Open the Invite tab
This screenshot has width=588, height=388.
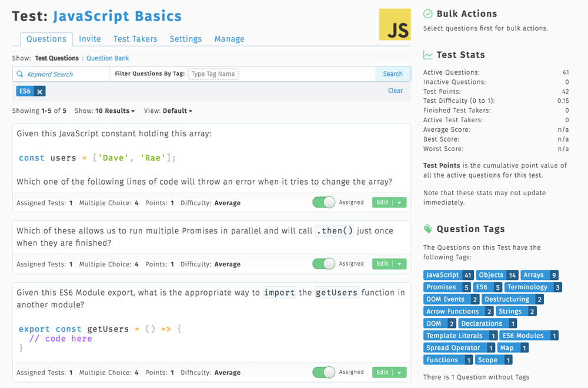[90, 39]
